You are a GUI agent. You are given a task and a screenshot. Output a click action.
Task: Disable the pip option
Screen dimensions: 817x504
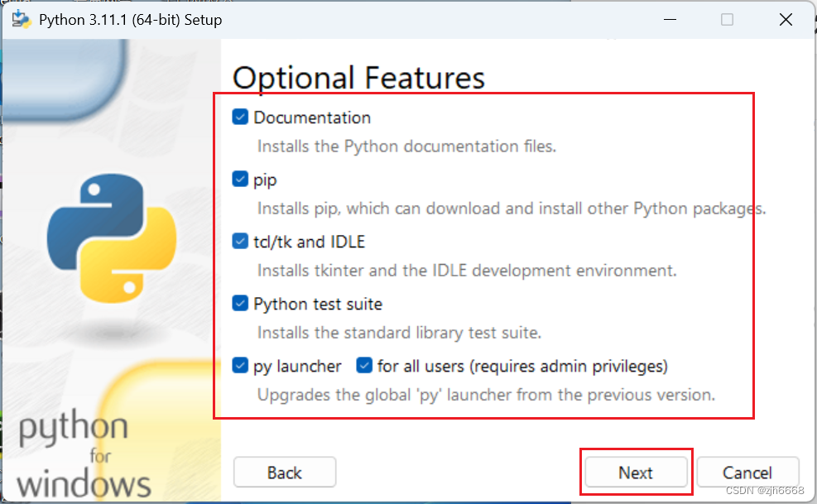(240, 179)
